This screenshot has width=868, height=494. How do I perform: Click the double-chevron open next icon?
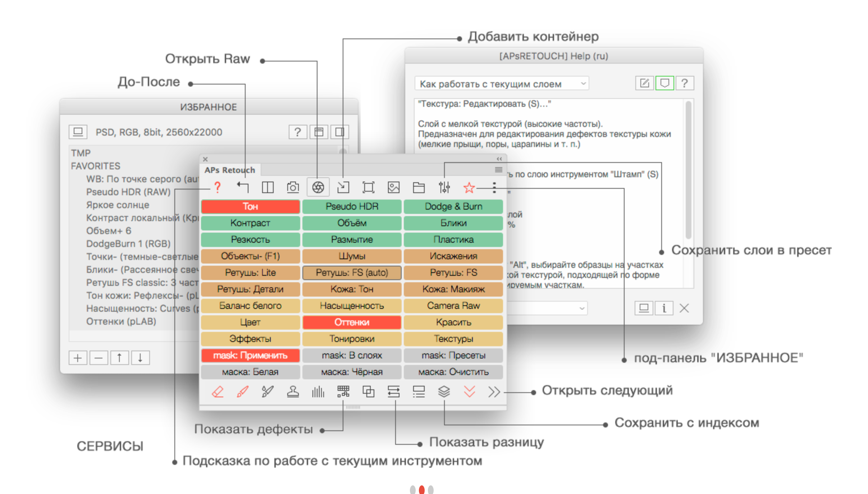coord(494,392)
